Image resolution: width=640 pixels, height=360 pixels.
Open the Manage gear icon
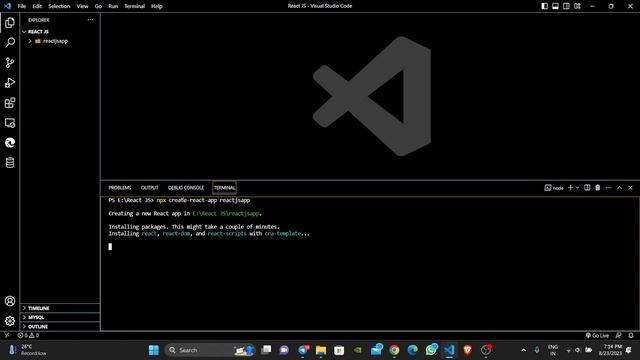click(x=10, y=321)
